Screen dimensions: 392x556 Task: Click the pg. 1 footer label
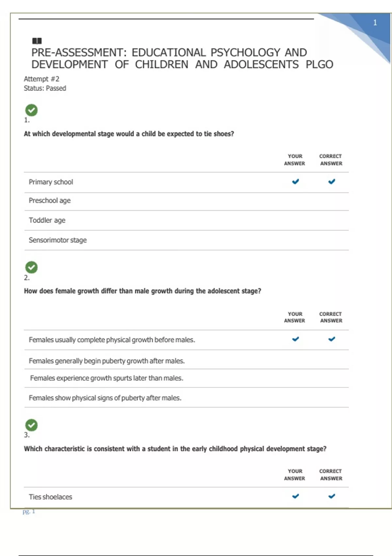[x=29, y=512]
